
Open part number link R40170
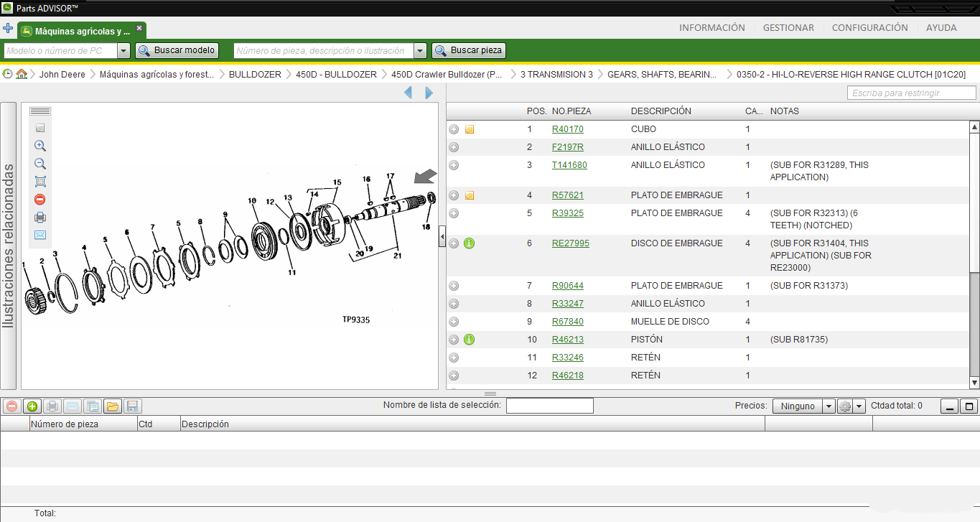[x=568, y=129]
